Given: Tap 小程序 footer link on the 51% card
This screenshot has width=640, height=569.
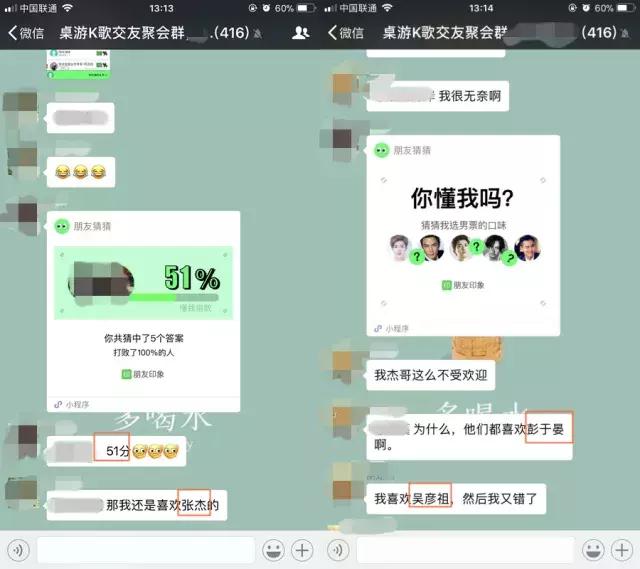Looking at the screenshot, I should (x=72, y=405).
